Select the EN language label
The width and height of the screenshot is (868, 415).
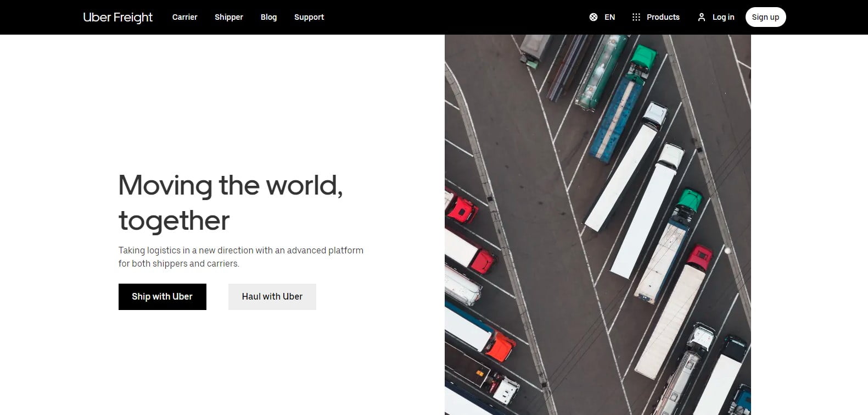click(x=609, y=17)
